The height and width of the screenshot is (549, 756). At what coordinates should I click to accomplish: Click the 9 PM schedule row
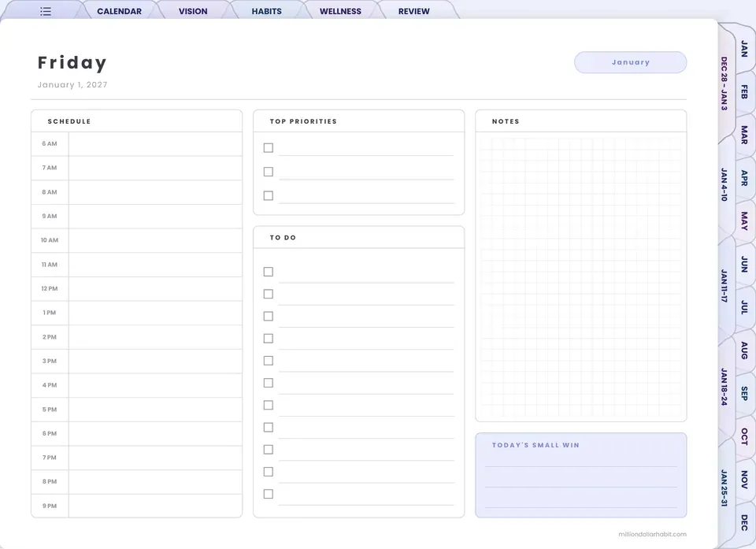[136, 506]
